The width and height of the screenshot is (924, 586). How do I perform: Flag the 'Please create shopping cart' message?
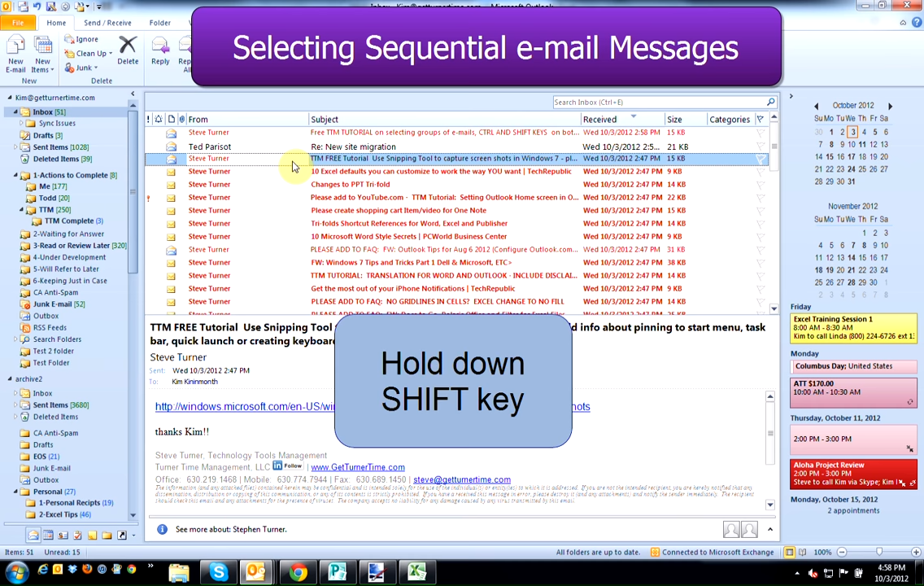point(761,211)
